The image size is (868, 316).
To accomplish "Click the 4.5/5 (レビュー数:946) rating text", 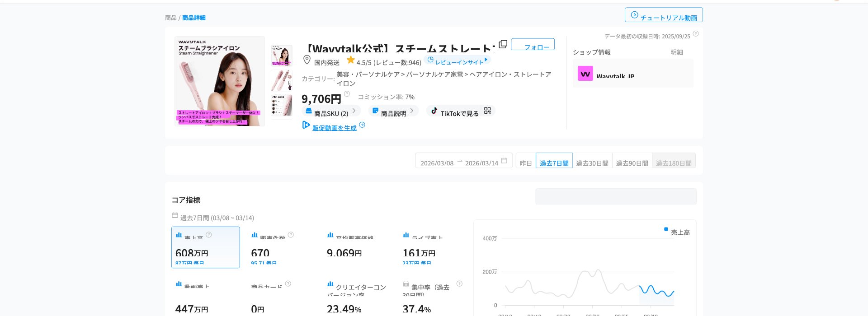I will point(389,62).
